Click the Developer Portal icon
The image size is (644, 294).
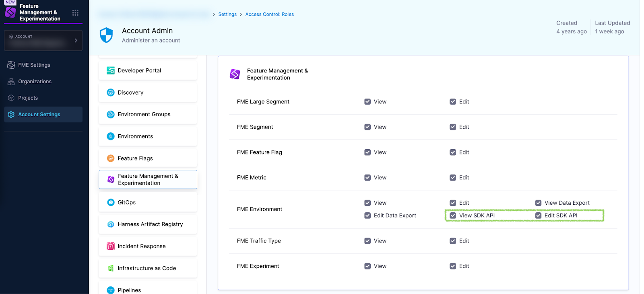[111, 71]
